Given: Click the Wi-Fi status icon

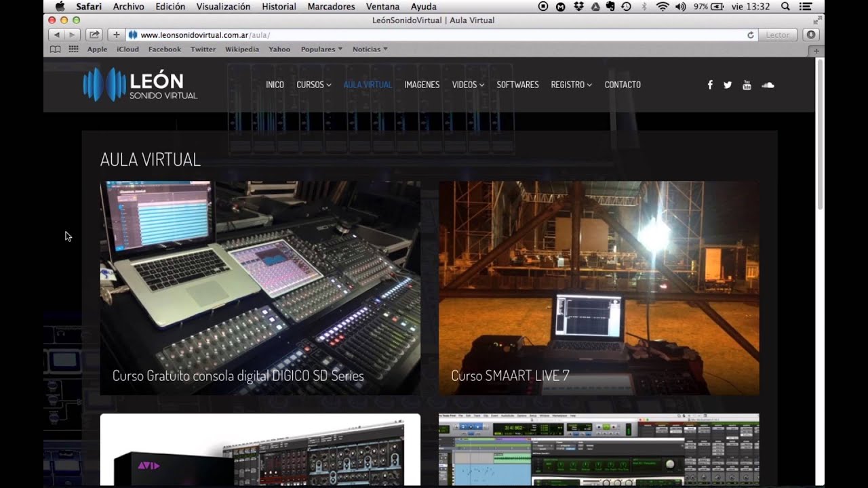Looking at the screenshot, I should point(662,7).
